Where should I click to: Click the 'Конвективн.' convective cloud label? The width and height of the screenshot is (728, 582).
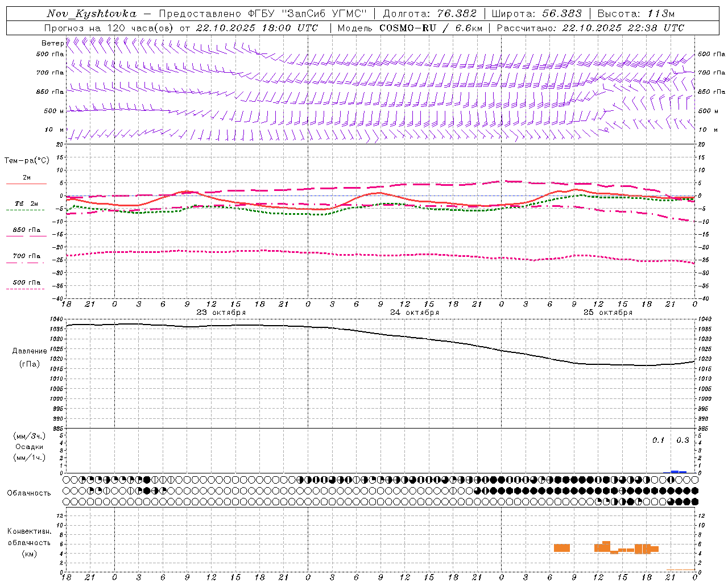30,531
